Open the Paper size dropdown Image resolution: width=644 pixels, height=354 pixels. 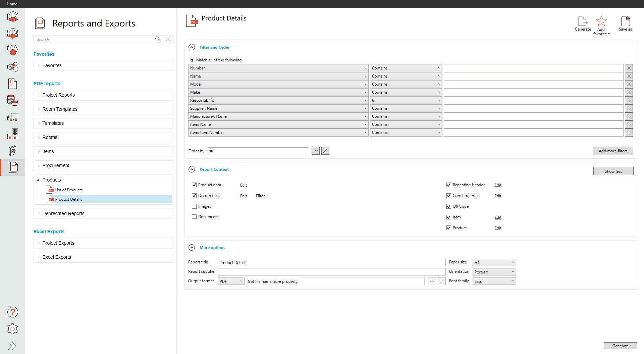tap(494, 262)
